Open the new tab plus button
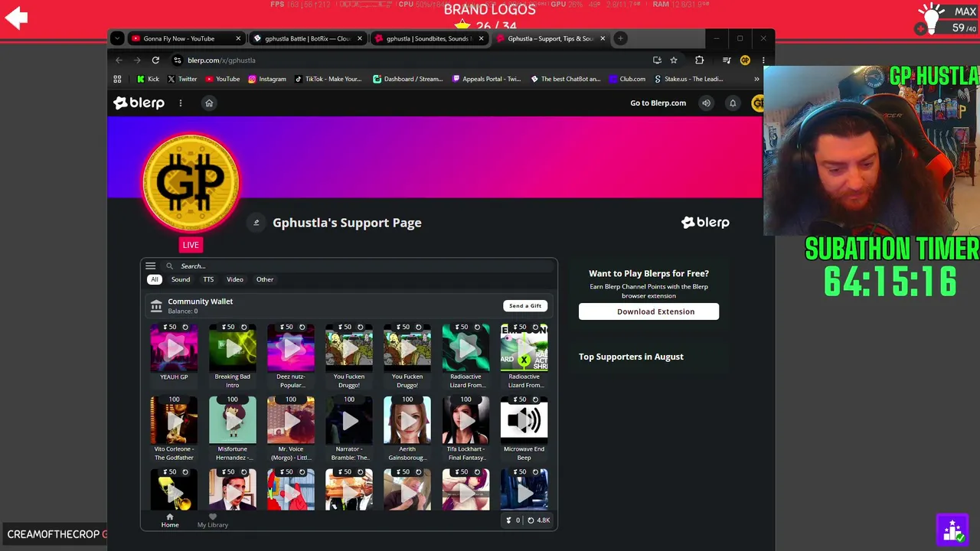 622,38
